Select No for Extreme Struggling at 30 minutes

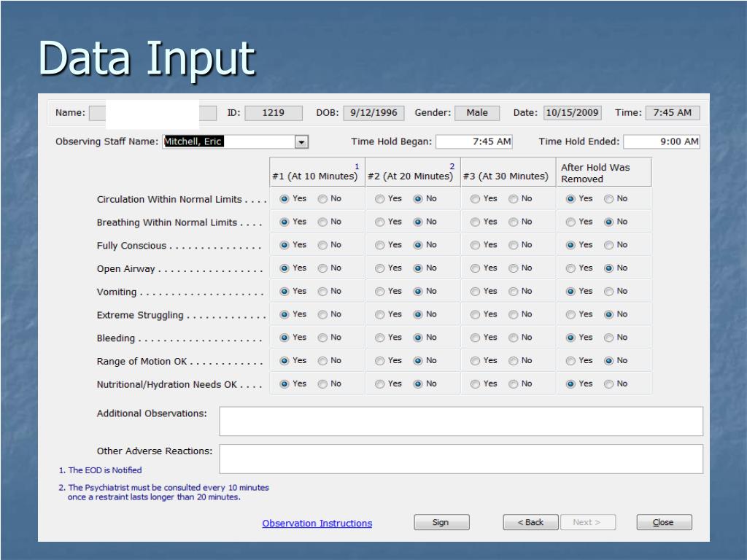pos(513,315)
